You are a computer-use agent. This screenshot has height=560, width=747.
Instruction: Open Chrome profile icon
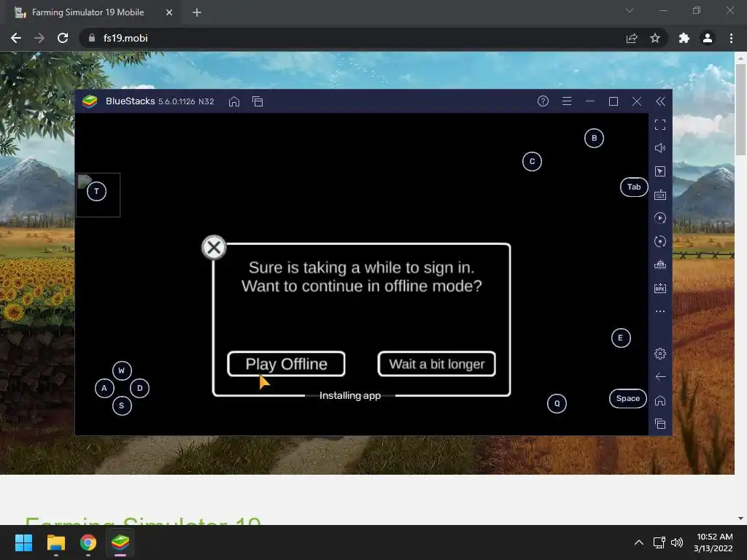click(708, 38)
